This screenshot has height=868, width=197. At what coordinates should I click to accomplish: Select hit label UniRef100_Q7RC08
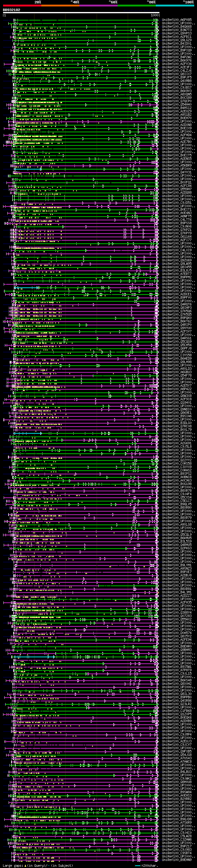(177, 426)
